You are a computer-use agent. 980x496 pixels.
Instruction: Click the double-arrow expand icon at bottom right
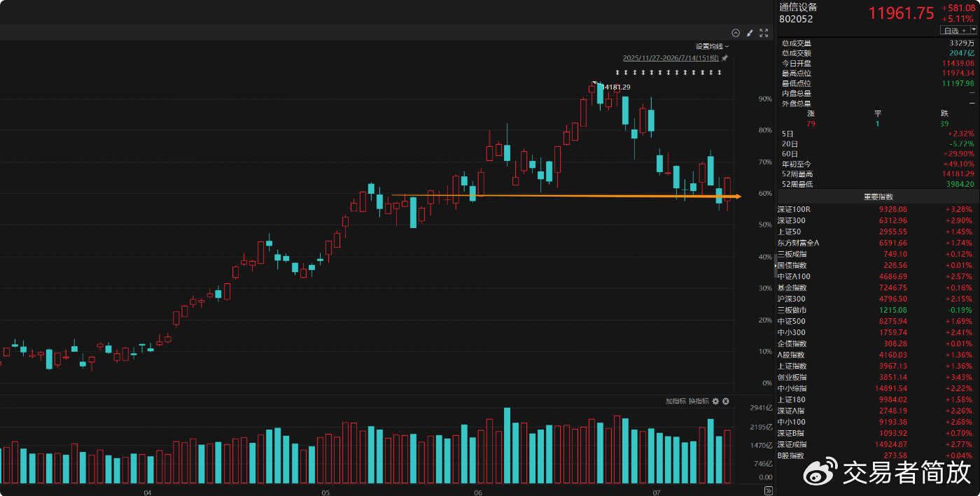point(768,490)
